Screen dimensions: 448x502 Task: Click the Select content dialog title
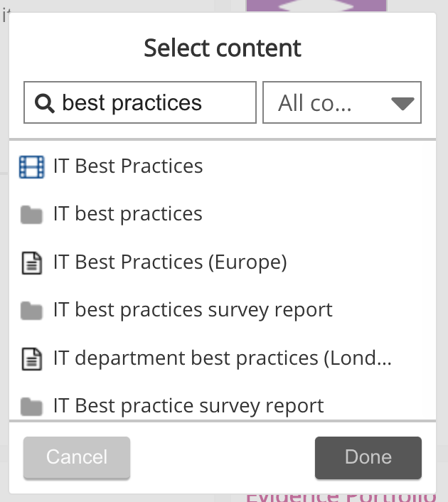pos(223,48)
